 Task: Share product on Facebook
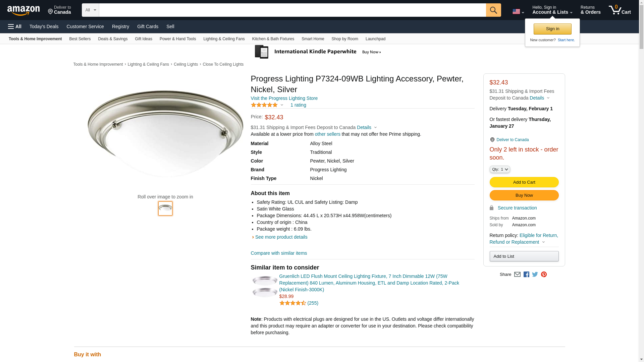point(526,275)
